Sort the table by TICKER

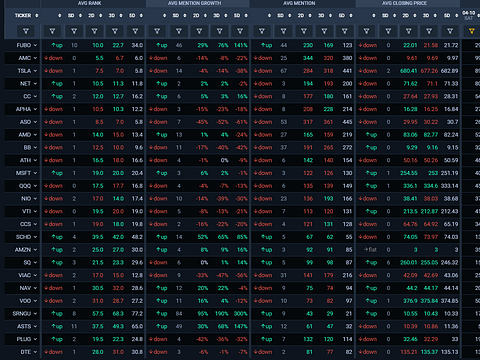[37, 16]
